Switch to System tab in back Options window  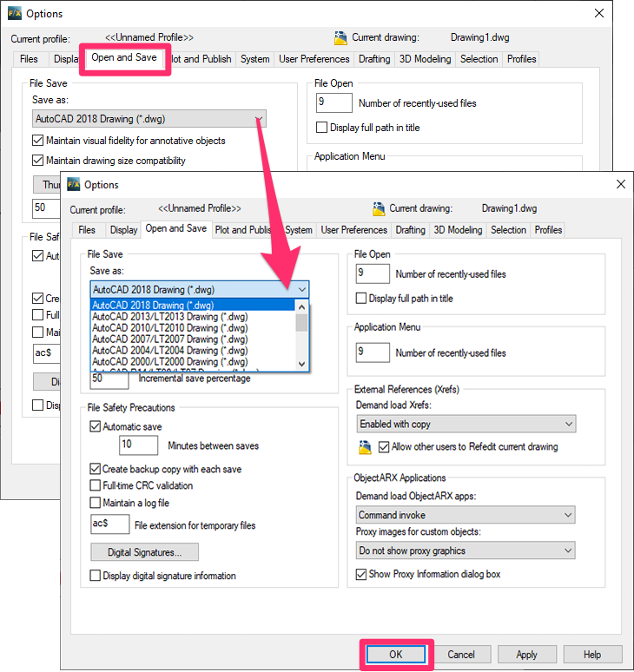tap(255, 59)
